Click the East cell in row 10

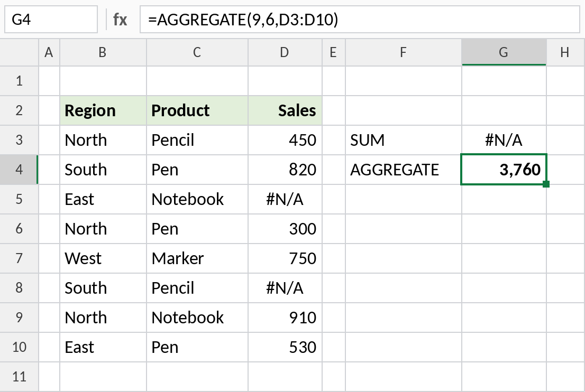point(103,347)
